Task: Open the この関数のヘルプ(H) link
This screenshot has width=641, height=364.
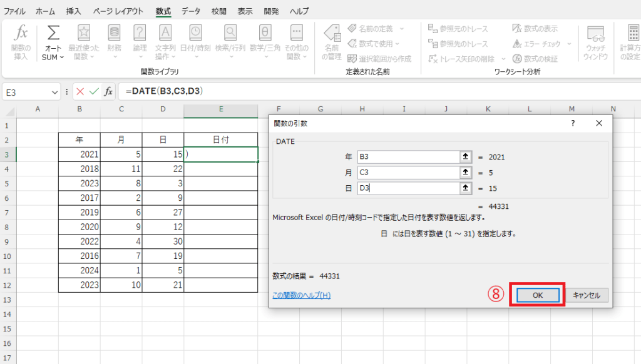Action: pos(301,295)
